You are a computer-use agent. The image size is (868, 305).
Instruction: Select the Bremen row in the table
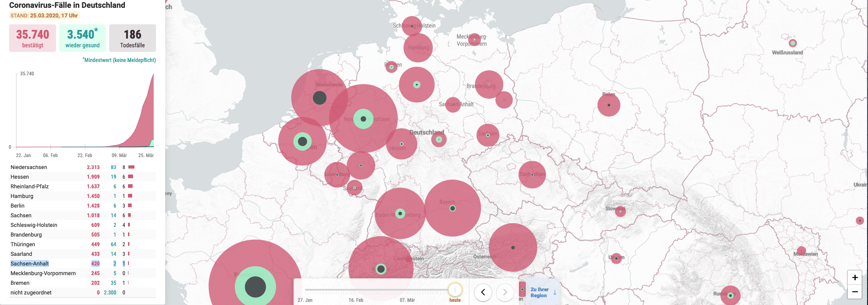(83, 283)
